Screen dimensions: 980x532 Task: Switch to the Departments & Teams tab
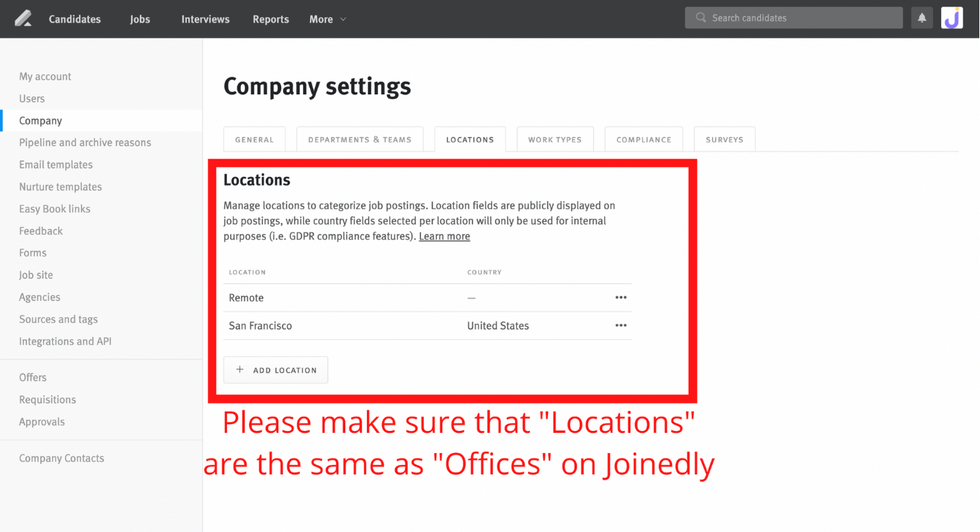pos(359,139)
